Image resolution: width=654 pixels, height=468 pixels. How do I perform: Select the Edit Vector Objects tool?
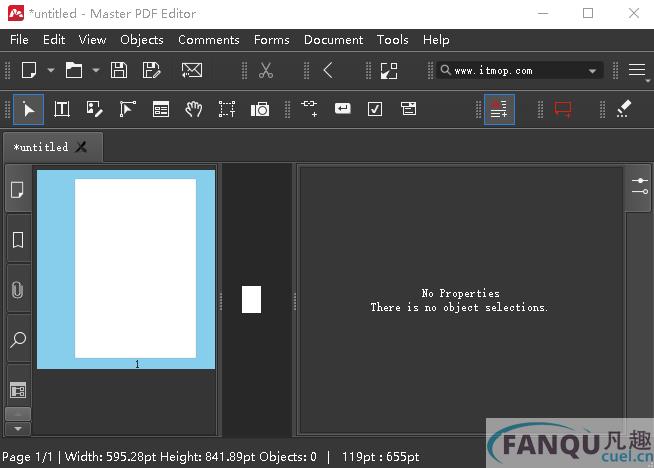(128, 109)
